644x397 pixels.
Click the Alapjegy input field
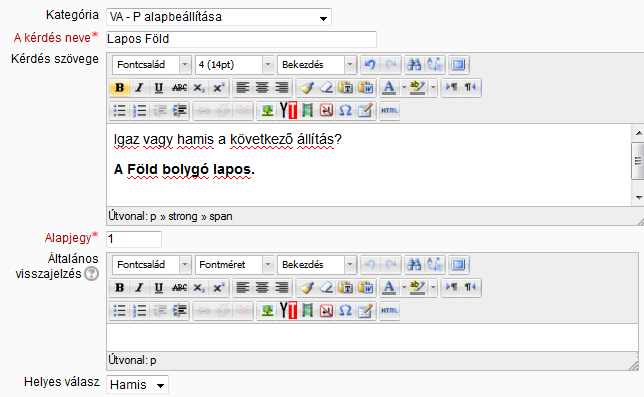(134, 239)
